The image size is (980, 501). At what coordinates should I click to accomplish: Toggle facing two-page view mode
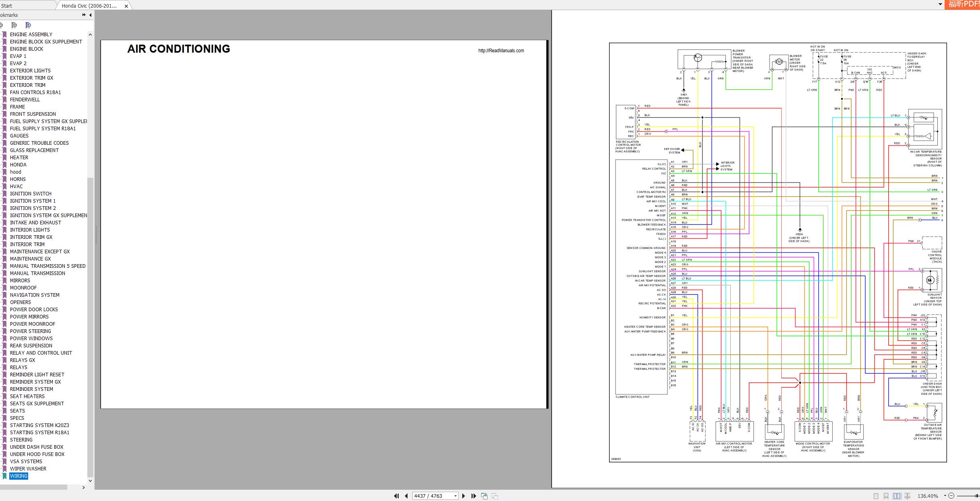[x=897, y=496]
